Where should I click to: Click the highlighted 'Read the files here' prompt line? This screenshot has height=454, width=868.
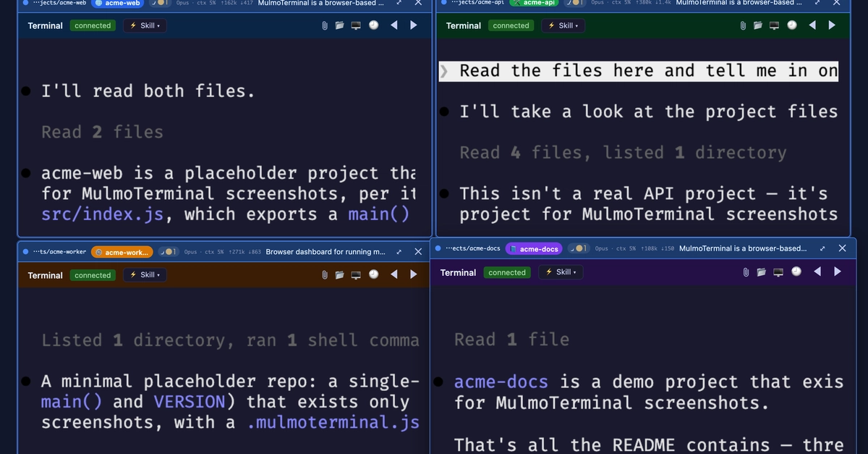click(x=639, y=71)
